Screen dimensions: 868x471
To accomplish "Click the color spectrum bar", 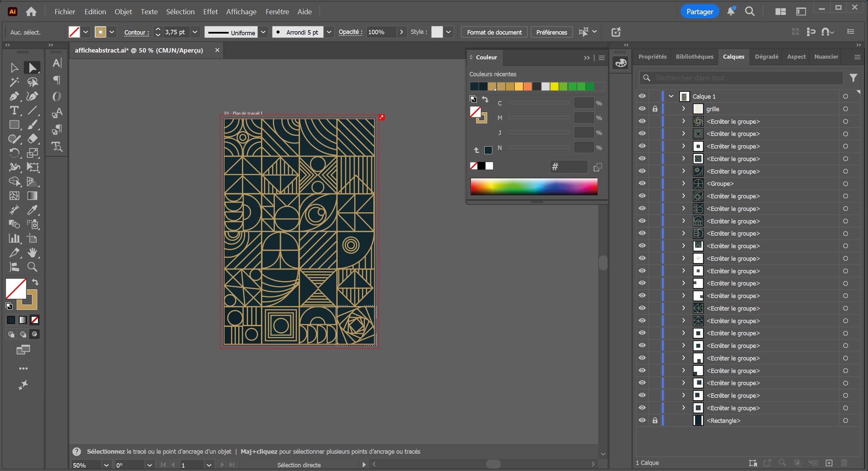I will 534,187.
